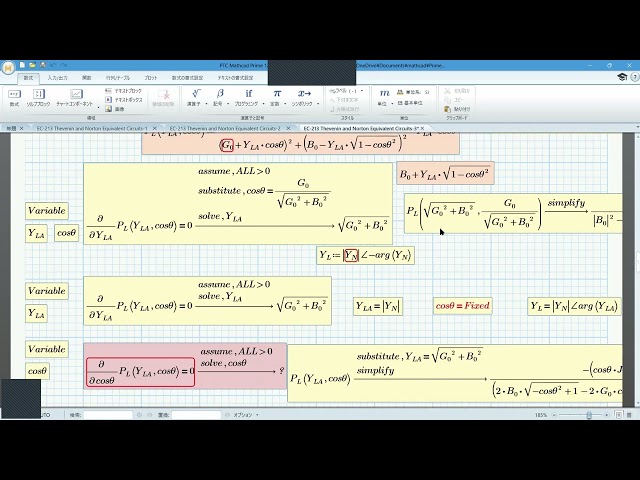Image resolution: width=640 pixels, height=480 pixels.
Task: Click the Paste (貼り付け) clipboard icon
Action: [457, 109]
